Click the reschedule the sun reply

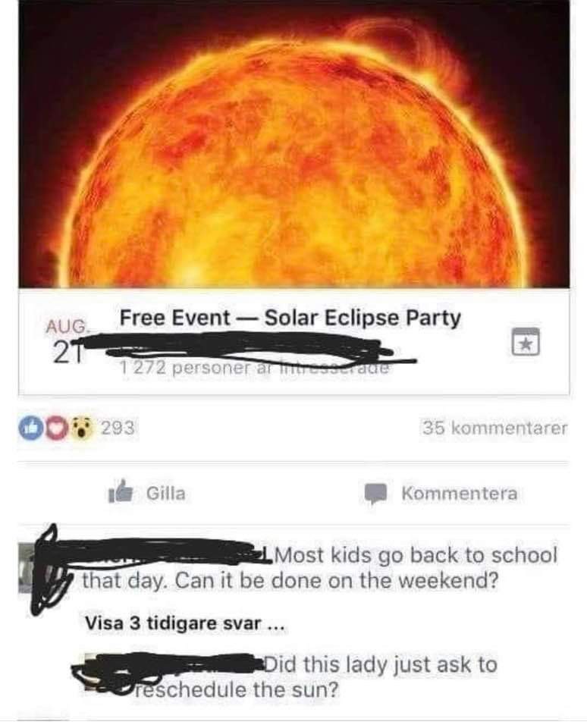coord(315,677)
